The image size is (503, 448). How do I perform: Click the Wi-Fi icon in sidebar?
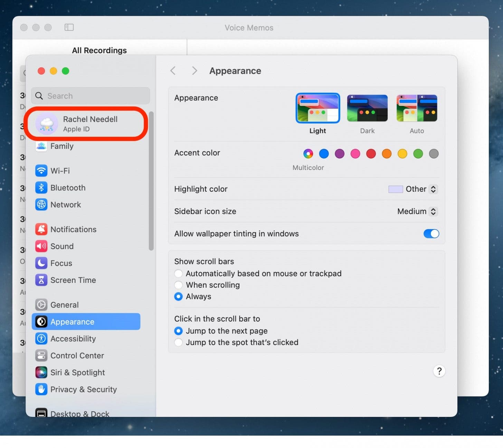point(41,171)
